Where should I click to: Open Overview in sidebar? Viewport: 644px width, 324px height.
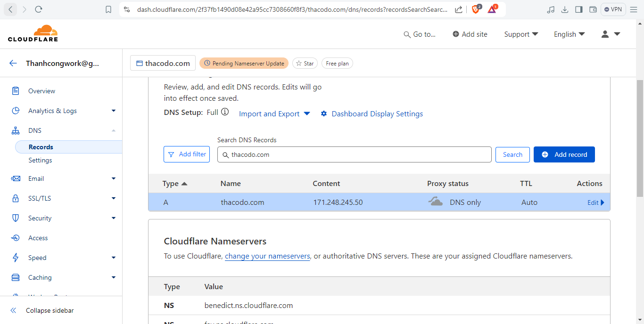[41, 91]
